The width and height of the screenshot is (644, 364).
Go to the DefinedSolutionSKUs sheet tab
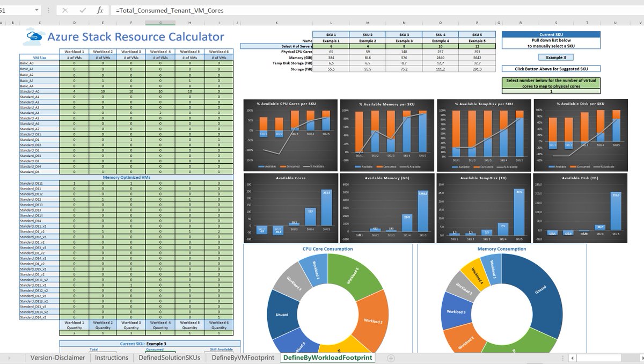tap(170, 358)
